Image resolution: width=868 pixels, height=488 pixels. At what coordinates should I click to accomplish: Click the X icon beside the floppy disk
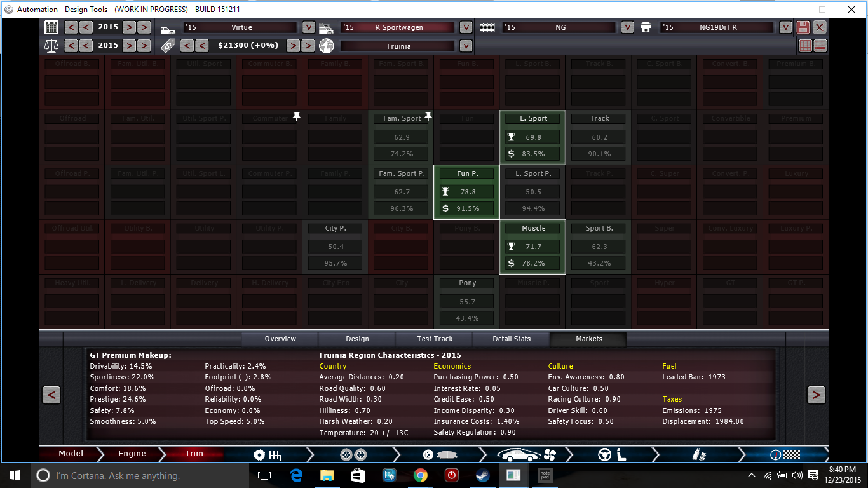820,27
